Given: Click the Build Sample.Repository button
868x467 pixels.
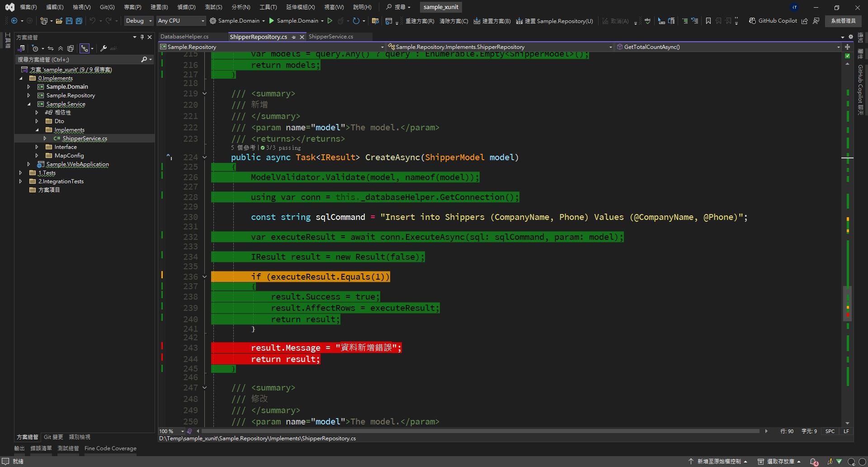Looking at the screenshot, I should tap(554, 21).
